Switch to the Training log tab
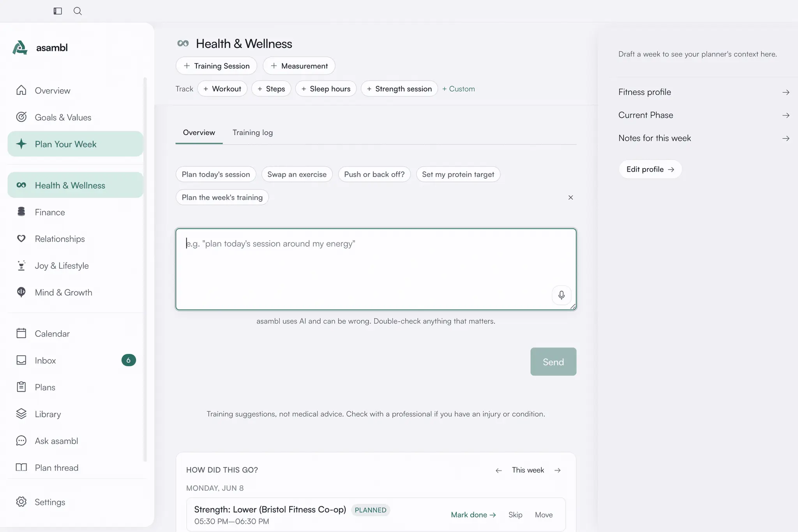 (x=252, y=133)
